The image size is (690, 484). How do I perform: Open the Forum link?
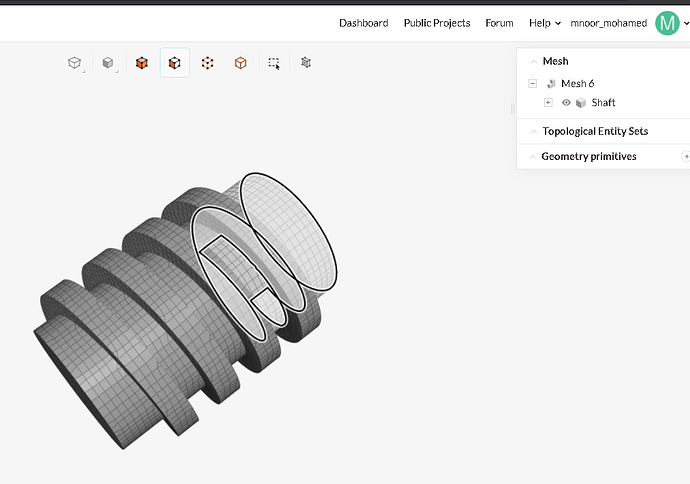tap(499, 23)
